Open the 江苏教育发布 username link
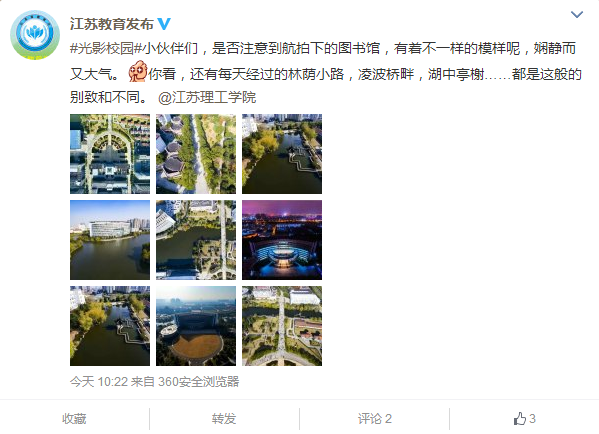The height and width of the screenshot is (434, 599). point(111,24)
